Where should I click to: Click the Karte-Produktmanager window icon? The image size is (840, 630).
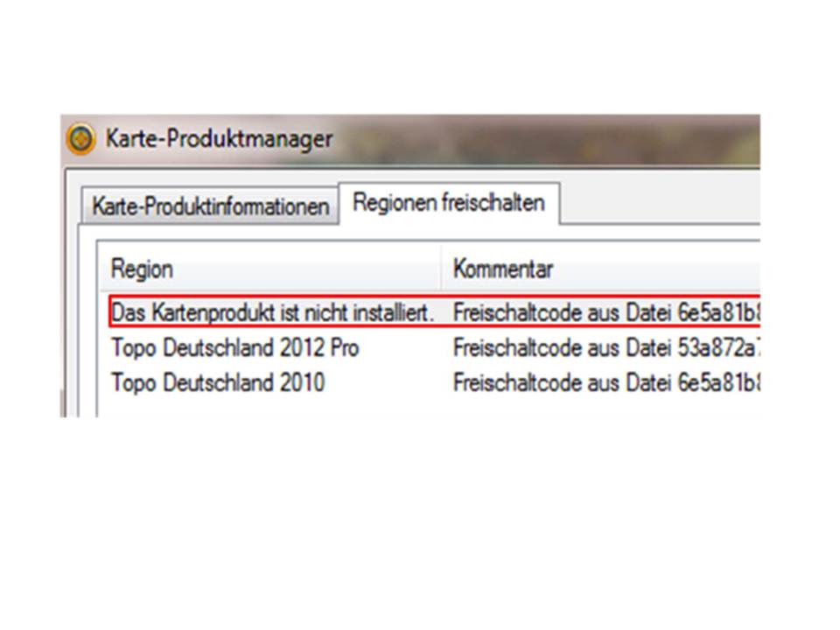click(x=80, y=139)
